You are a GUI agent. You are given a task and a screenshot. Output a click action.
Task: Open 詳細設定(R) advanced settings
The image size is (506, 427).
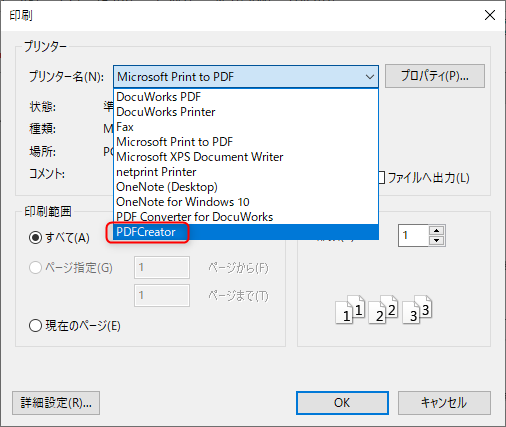point(56,403)
